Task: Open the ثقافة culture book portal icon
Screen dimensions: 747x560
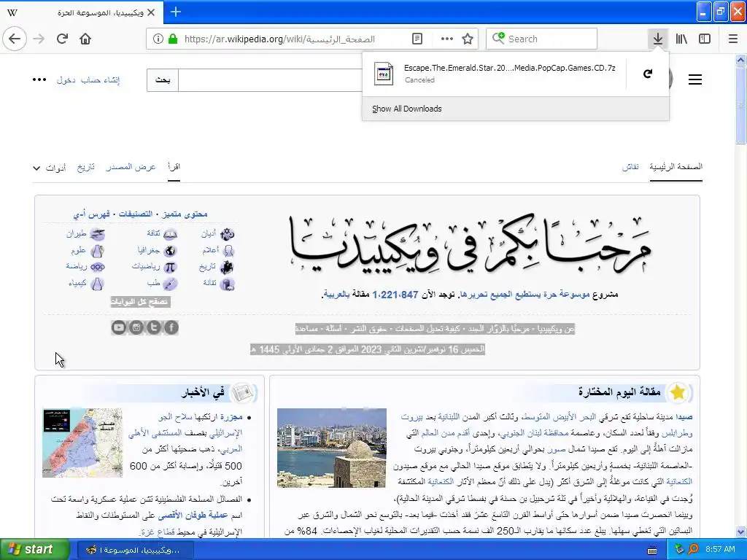Action: click(170, 234)
